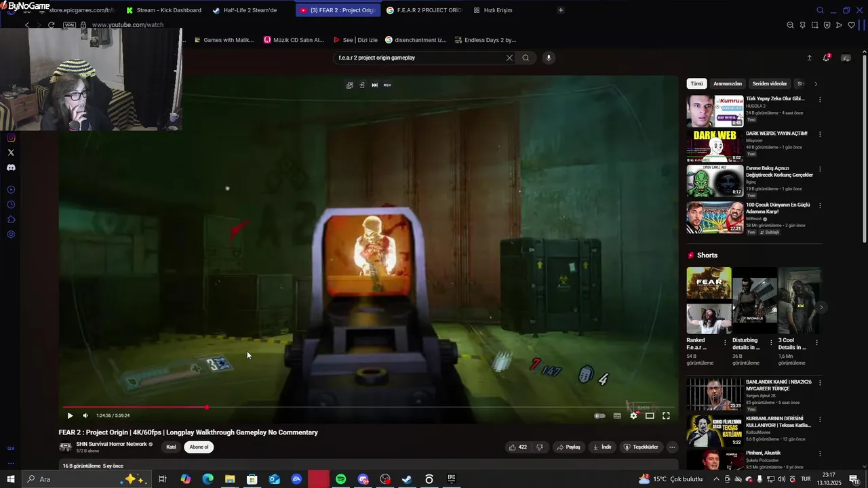This screenshot has width=868, height=488.
Task: Open a new browser tab
Action: (560, 10)
